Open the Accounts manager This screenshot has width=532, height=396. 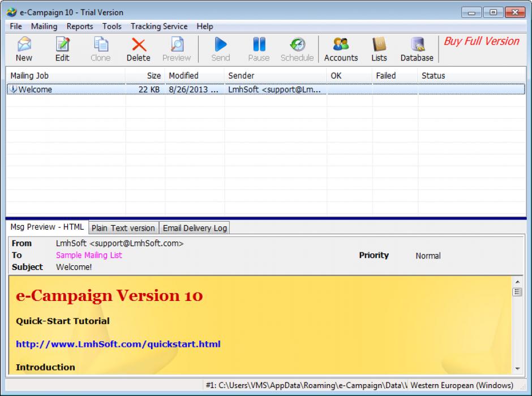[341, 50]
